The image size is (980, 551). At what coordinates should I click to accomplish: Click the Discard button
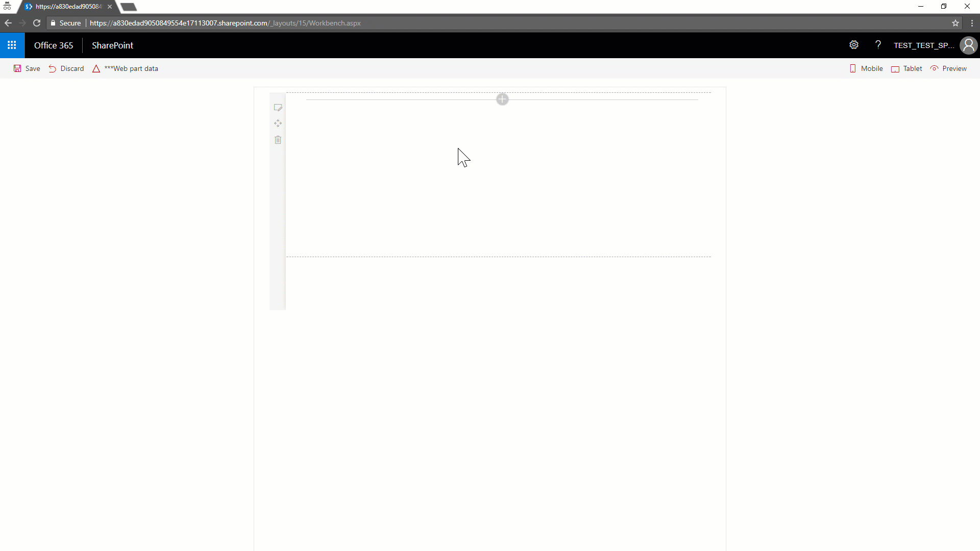point(65,68)
